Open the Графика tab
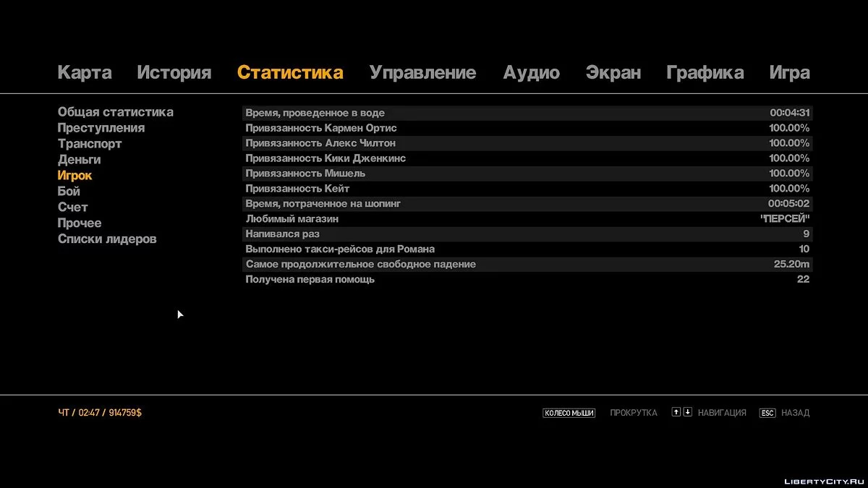The width and height of the screenshot is (868, 488). (x=705, y=73)
